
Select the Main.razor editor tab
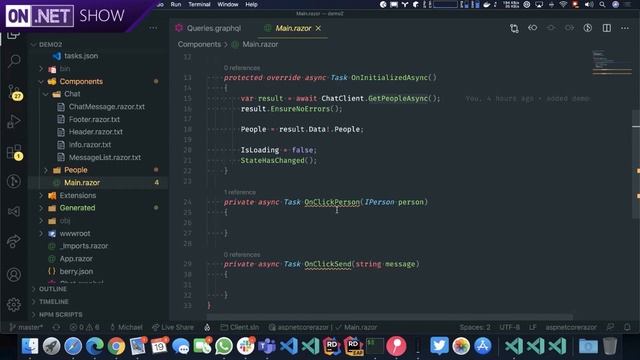tap(293, 28)
